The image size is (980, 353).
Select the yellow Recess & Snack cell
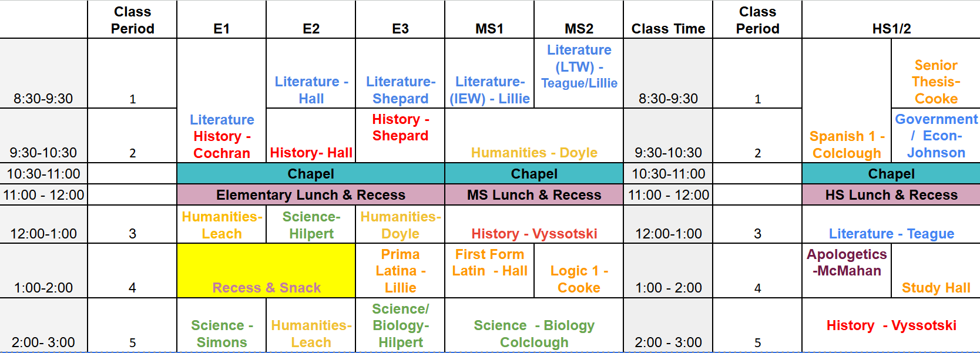[x=266, y=271]
